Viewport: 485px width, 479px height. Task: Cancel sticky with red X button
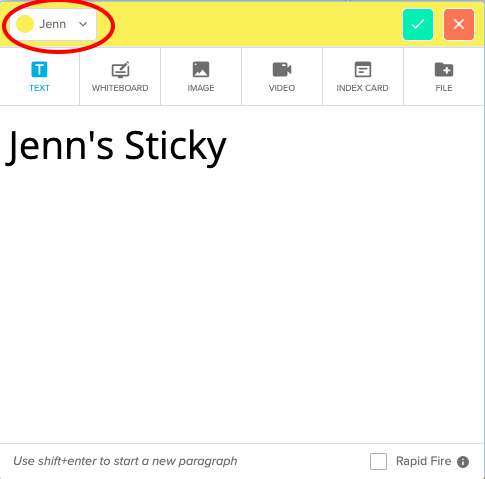[x=459, y=24]
